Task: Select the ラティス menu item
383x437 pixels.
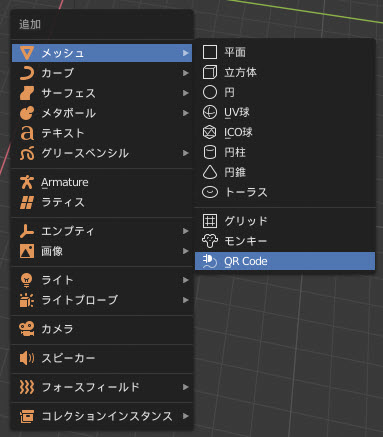Action: tap(102, 202)
